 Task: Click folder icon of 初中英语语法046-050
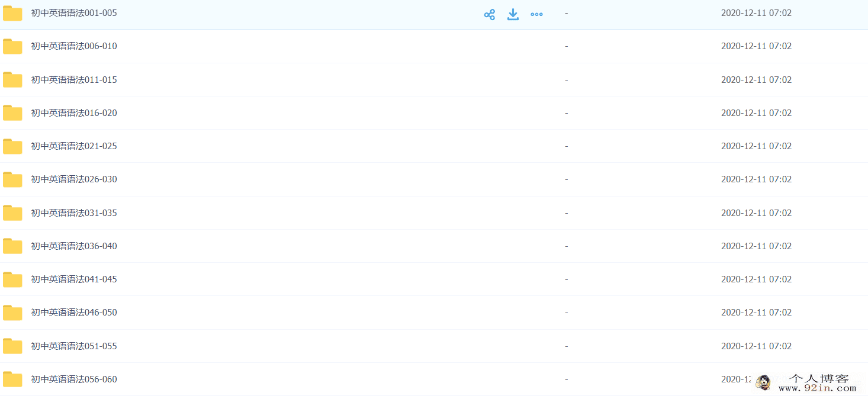click(12, 313)
